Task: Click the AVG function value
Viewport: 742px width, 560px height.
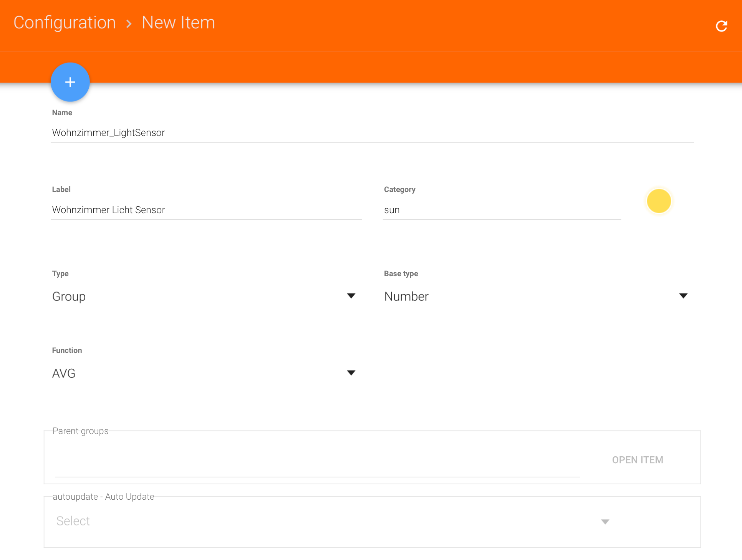Action: 64,373
